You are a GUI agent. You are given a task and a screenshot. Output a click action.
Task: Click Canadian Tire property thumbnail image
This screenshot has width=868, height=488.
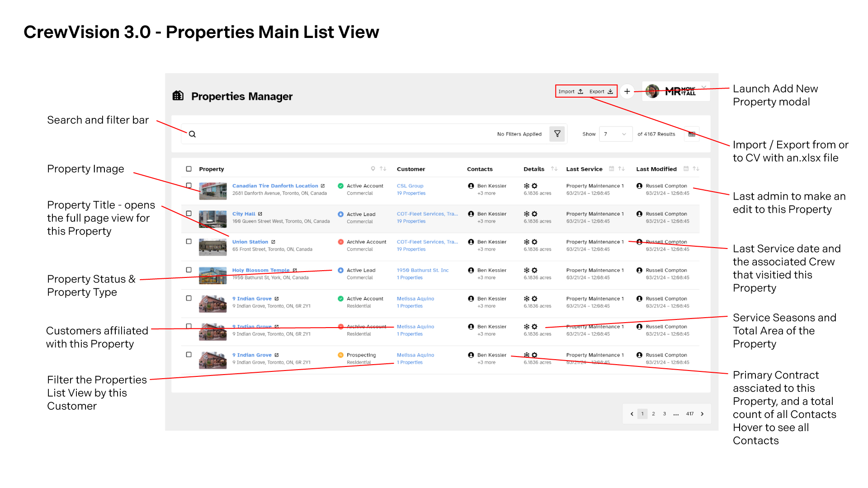pyautogui.click(x=213, y=191)
